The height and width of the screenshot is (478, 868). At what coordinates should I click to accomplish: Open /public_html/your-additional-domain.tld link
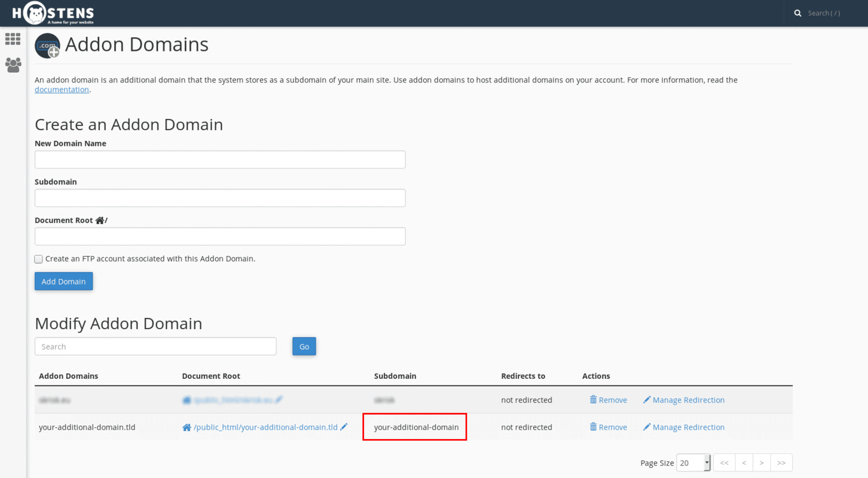click(x=265, y=427)
